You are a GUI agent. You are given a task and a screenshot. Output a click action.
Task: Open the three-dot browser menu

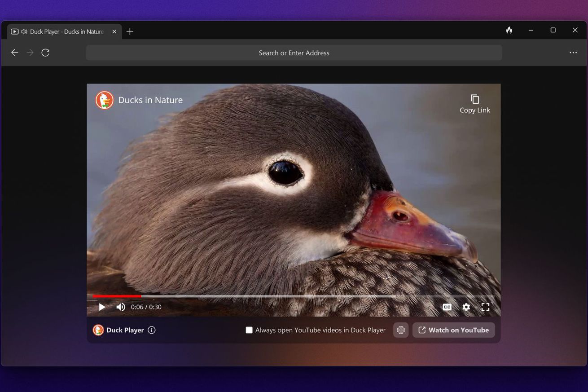pos(573,53)
